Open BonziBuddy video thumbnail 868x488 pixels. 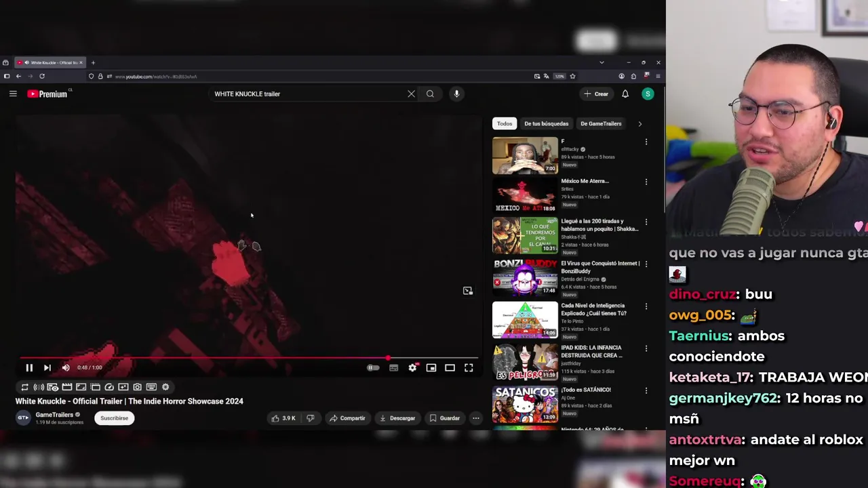click(525, 277)
